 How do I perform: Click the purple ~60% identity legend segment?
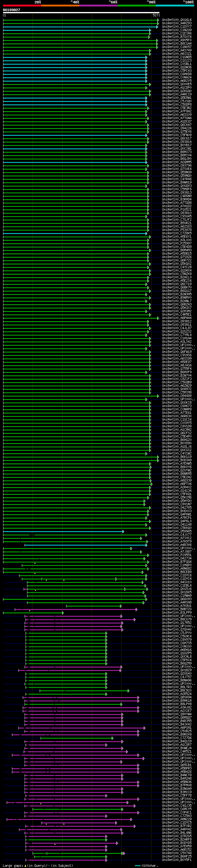click(x=98, y=6)
